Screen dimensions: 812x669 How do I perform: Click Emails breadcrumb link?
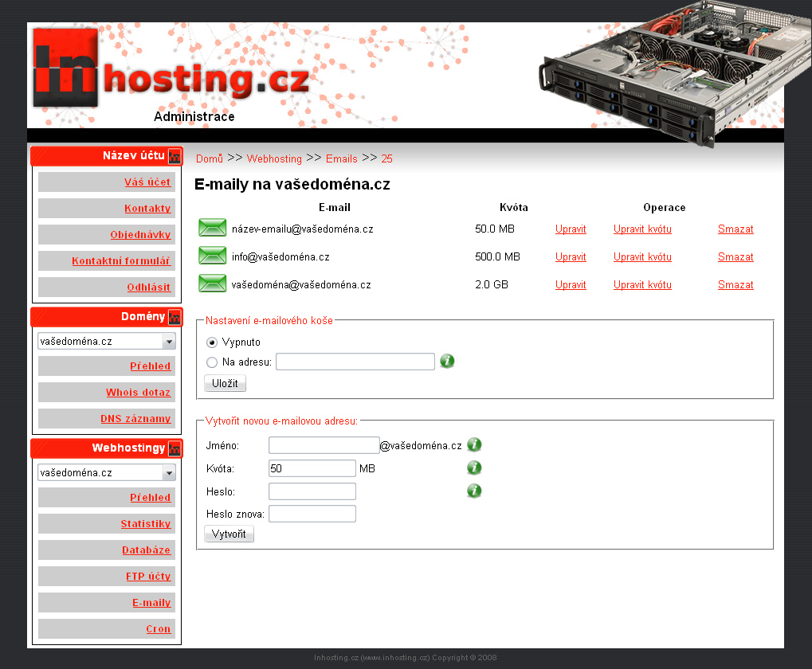(341, 158)
